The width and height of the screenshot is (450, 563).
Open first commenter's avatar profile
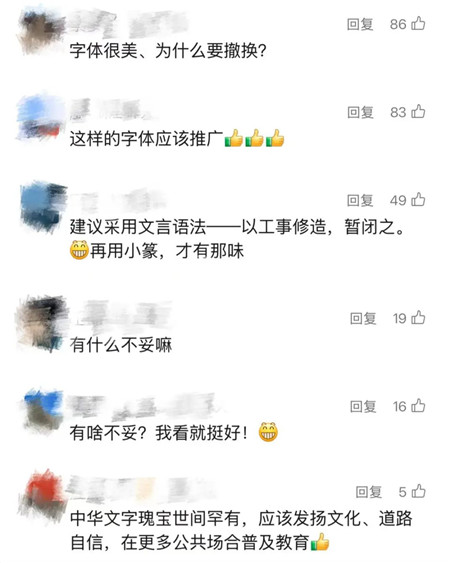[x=40, y=32]
